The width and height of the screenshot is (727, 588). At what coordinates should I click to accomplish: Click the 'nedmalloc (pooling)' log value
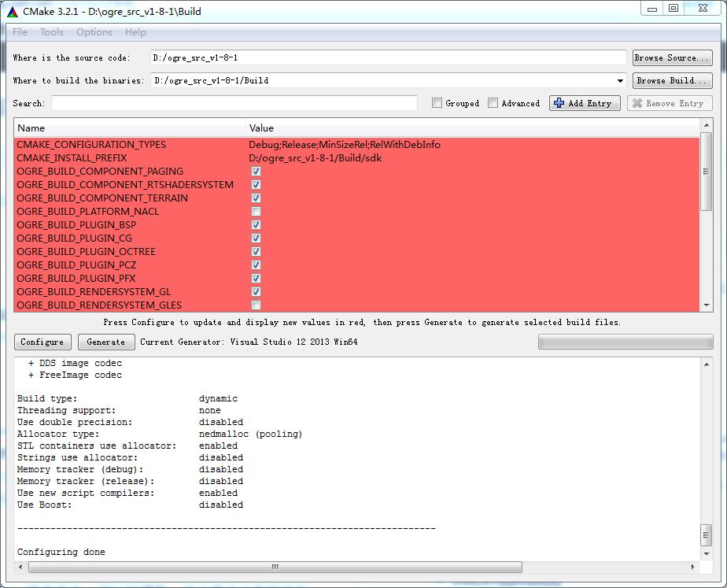(x=251, y=434)
